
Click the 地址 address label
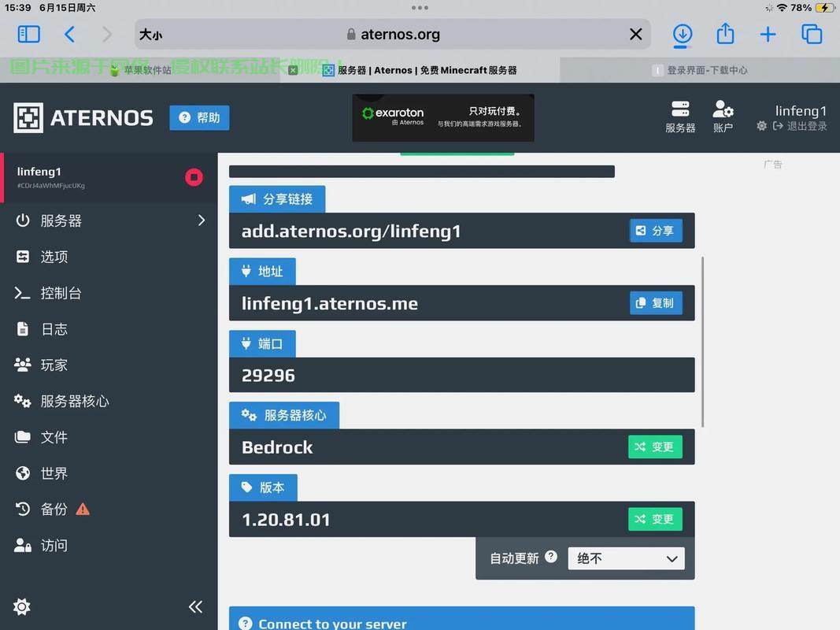point(262,272)
